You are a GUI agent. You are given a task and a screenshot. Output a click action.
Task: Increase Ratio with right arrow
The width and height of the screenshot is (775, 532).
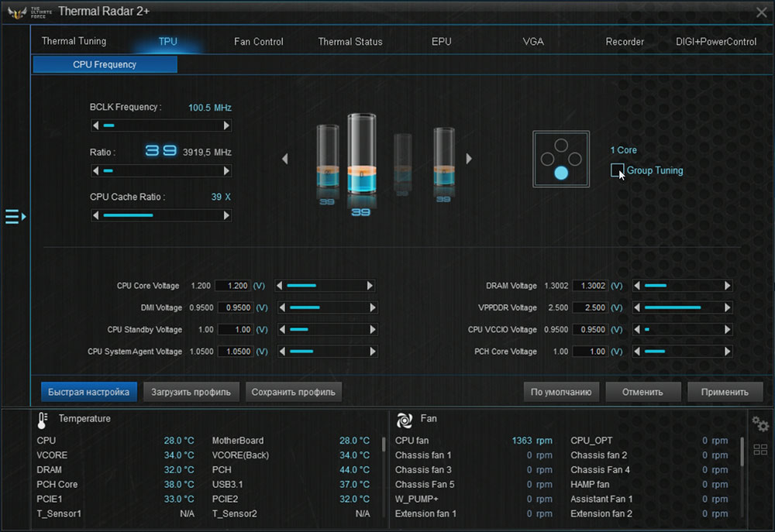tap(226, 171)
